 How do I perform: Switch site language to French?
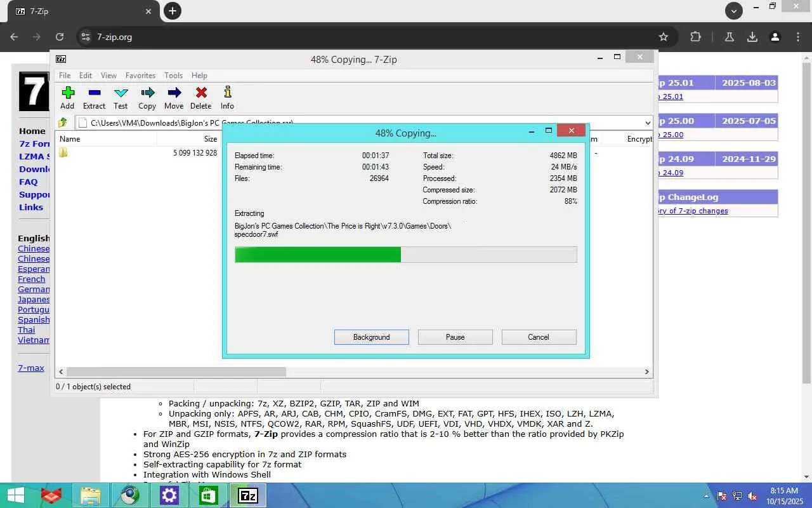[32, 279]
